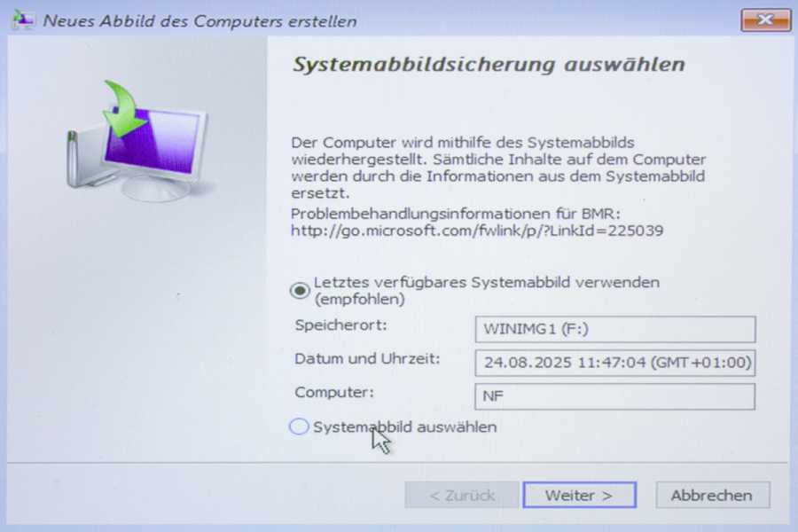The width and height of the screenshot is (798, 532).
Task: Select 'Letztes verfügbares Systemabbild verwenden' radio button
Action: [300, 290]
